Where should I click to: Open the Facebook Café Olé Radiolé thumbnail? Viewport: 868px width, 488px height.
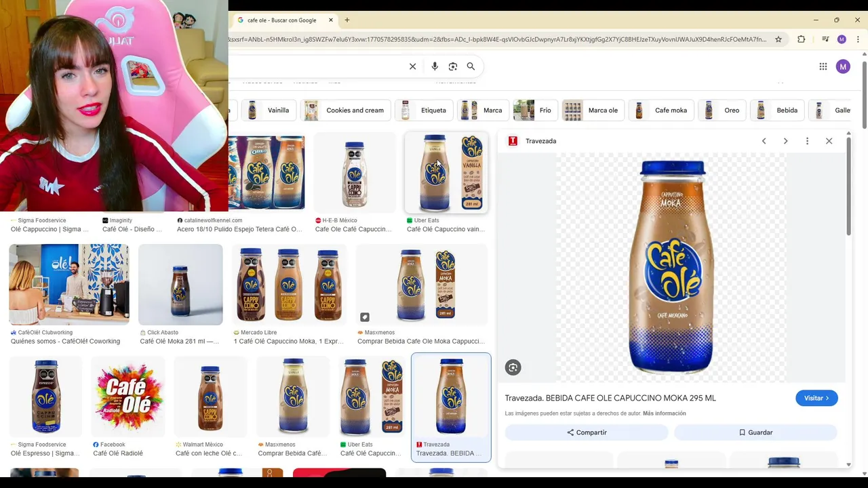(x=128, y=396)
